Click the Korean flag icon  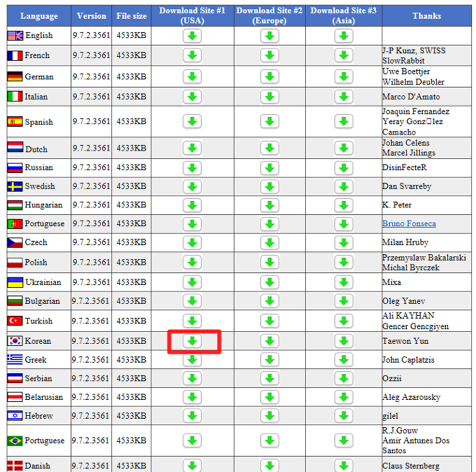[x=15, y=341]
